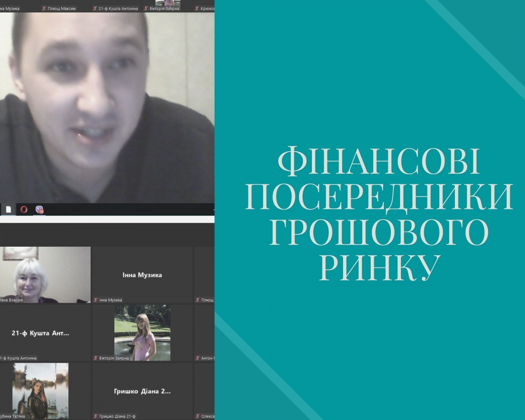Click the title ФІНАНСОВІ ПОСЕРЕДНИКИ ГРОШОВОГО РИНКУ

tap(379, 214)
